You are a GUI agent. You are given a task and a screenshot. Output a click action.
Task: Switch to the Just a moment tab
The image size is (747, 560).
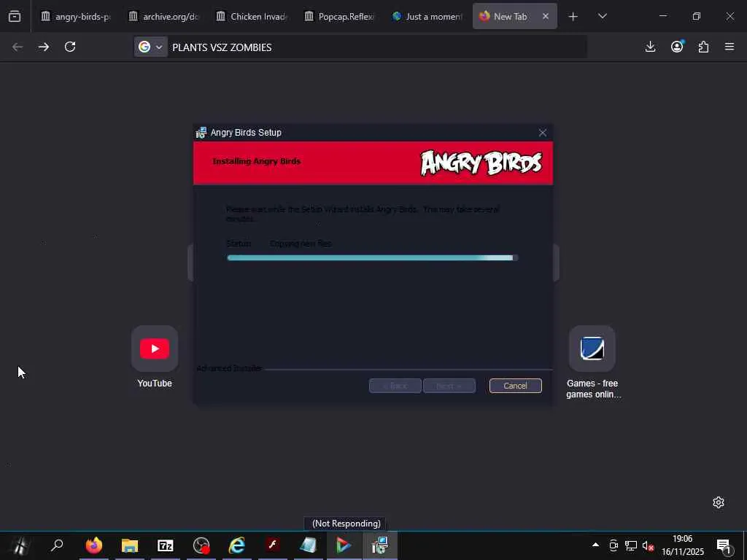[426, 17]
